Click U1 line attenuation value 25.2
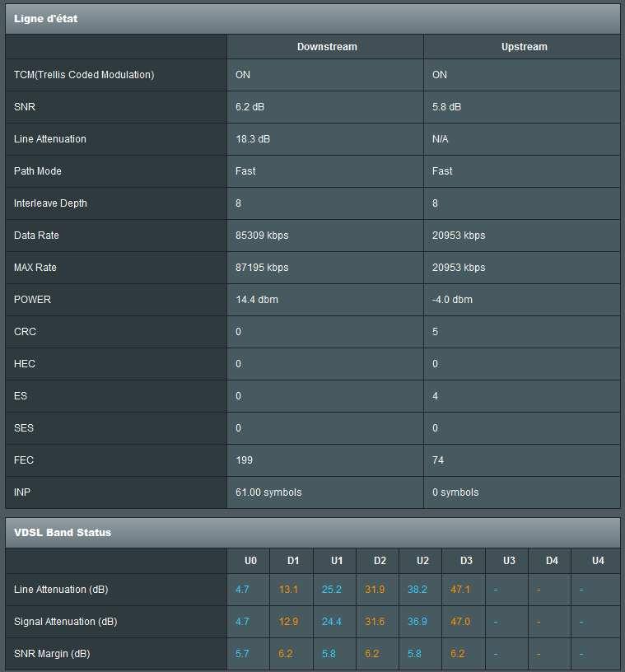625x672 pixels. pos(332,590)
